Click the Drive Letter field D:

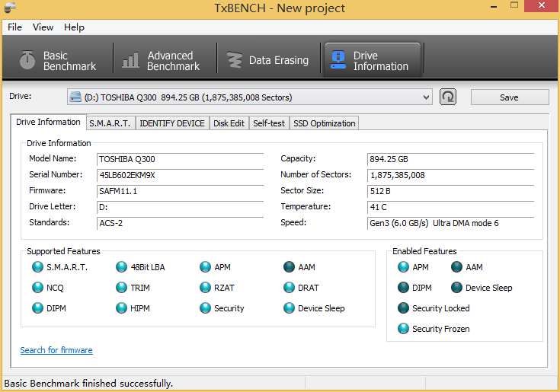tap(180, 207)
